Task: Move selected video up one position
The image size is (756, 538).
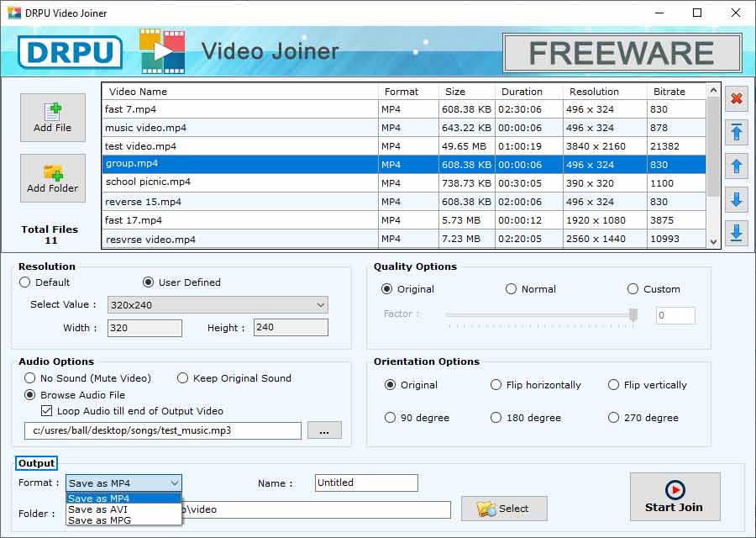Action: 736,166
